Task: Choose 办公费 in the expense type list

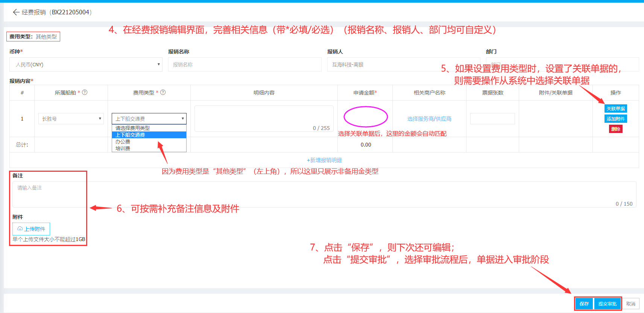Action: point(149,142)
